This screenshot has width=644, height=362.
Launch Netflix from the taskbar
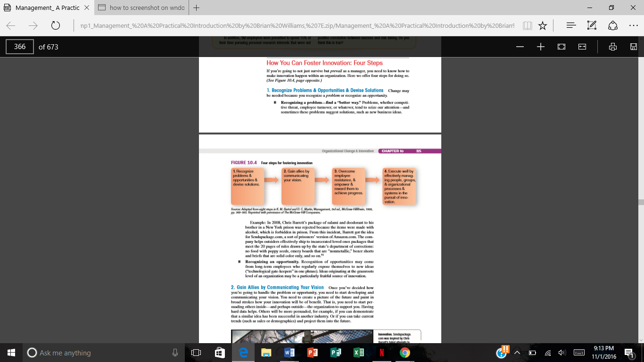(x=381, y=353)
